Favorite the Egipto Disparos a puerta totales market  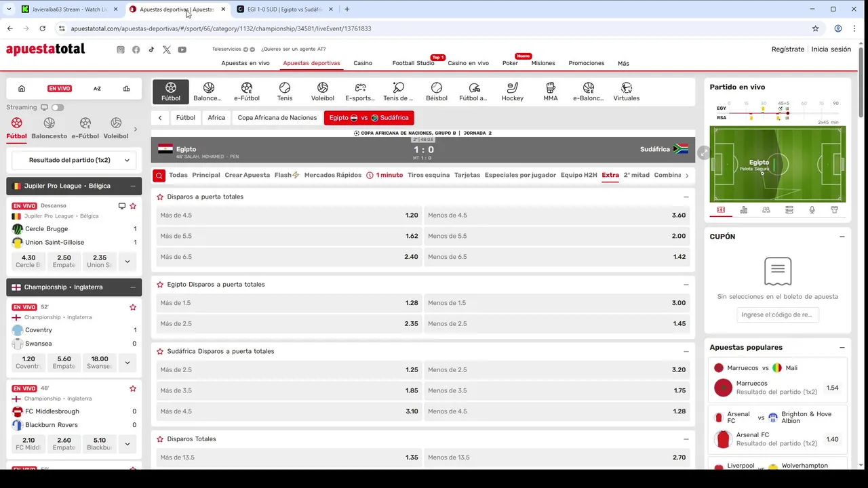pos(160,285)
